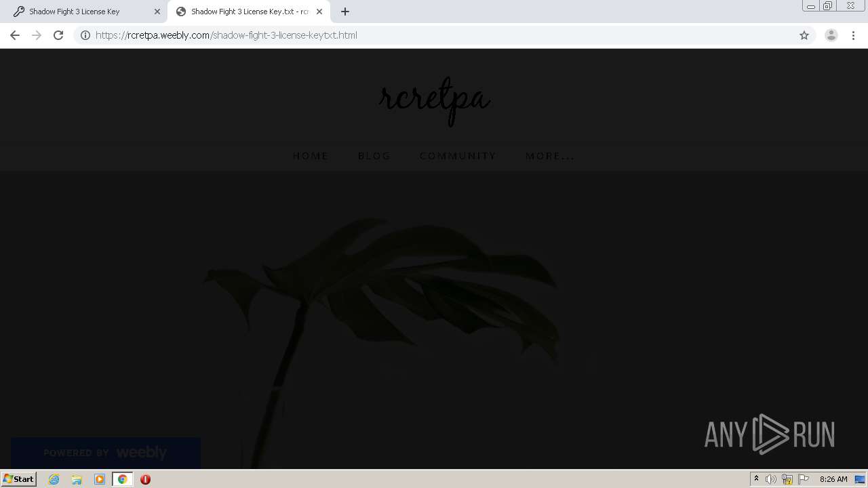Open the HOME navigation item
The height and width of the screenshot is (488, 868).
311,156
